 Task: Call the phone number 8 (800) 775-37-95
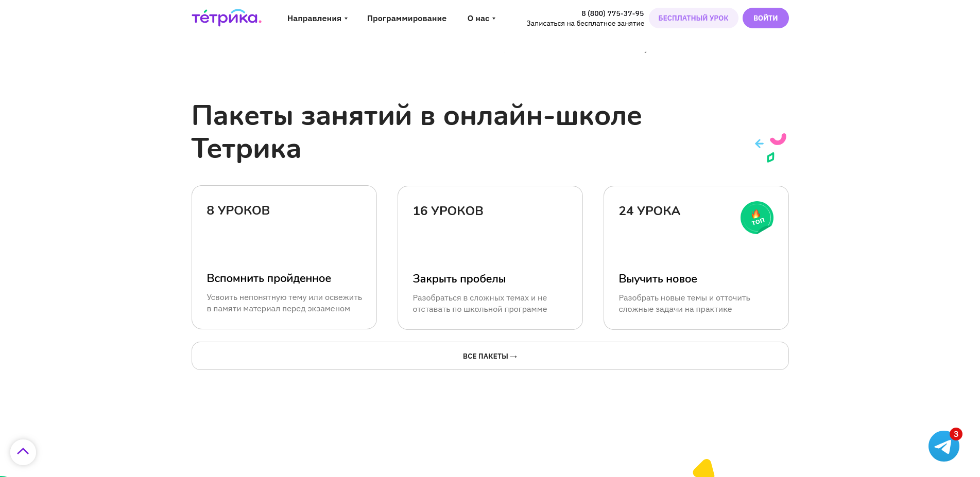(612, 13)
